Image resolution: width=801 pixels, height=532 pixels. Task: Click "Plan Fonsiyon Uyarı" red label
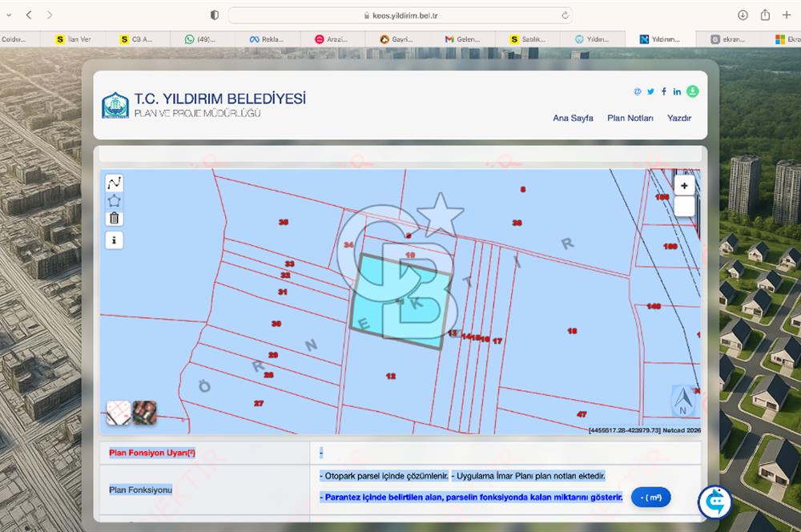[x=152, y=453]
